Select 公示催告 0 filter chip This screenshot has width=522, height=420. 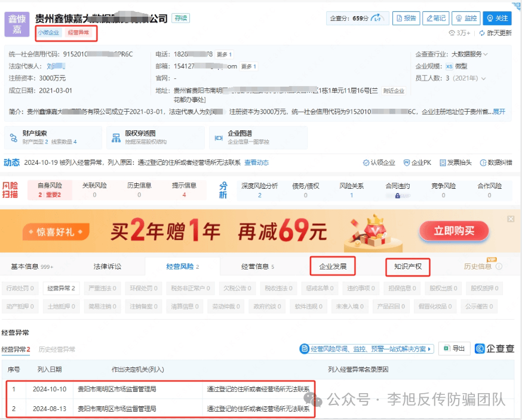point(479,306)
